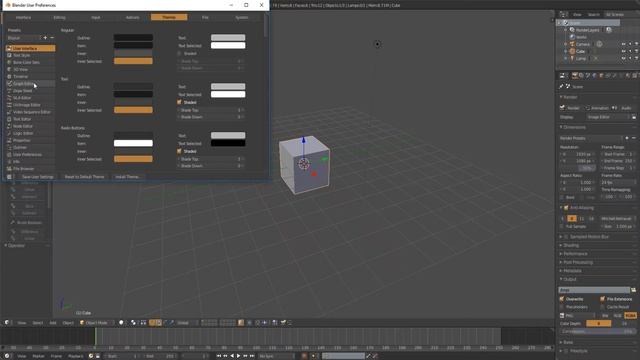Click the Lamp item in the outliner
640x360 pixels.
[x=580, y=58]
